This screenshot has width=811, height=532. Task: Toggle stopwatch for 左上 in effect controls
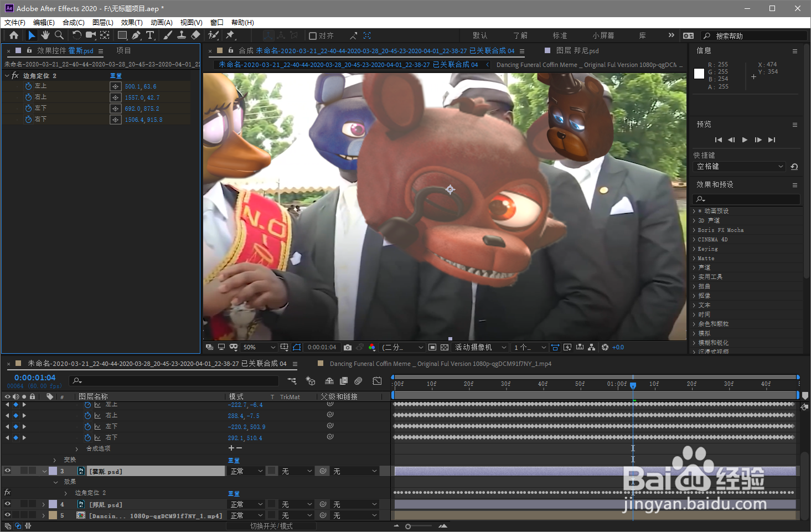point(28,86)
